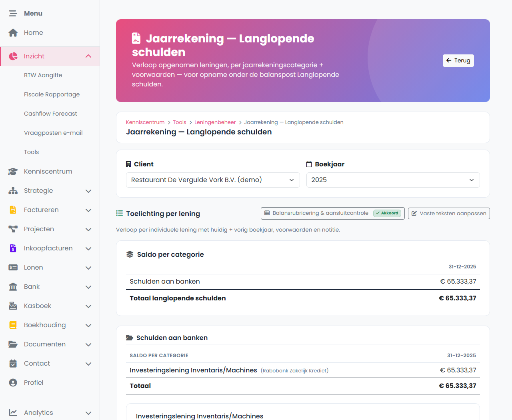Click the Projecten diagram icon
This screenshot has height=420, width=512.
point(13,229)
